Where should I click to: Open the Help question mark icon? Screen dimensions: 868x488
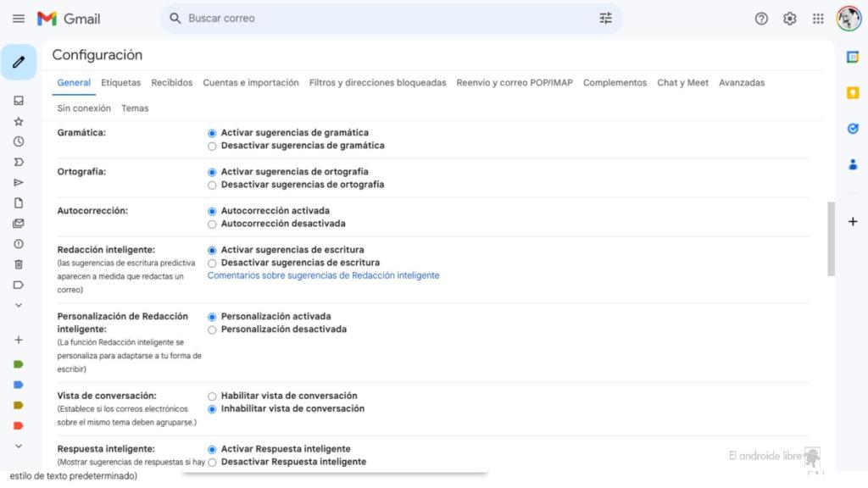761,19
